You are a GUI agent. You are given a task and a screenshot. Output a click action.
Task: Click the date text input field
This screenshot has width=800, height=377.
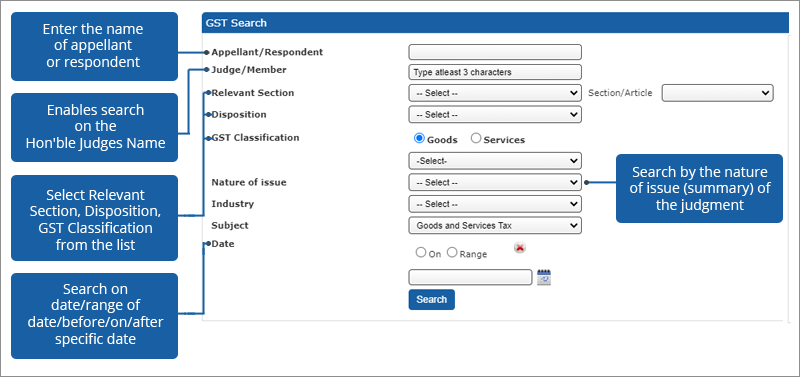(x=470, y=277)
